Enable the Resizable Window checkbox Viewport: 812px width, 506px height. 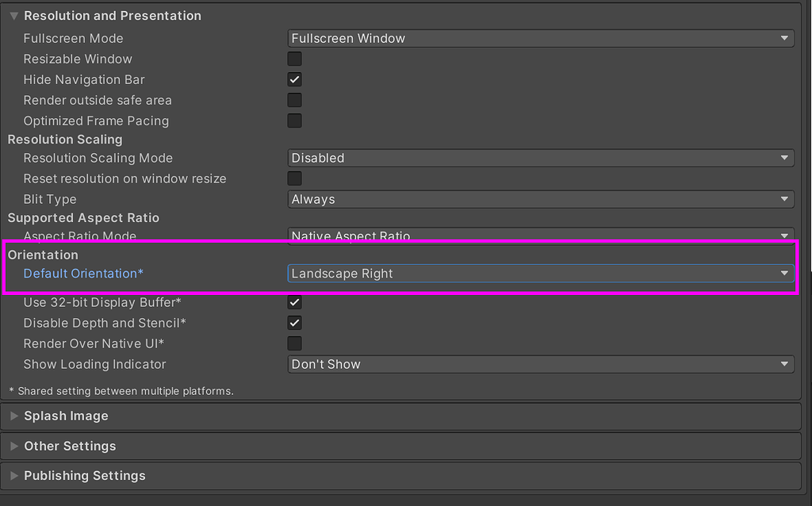click(294, 59)
